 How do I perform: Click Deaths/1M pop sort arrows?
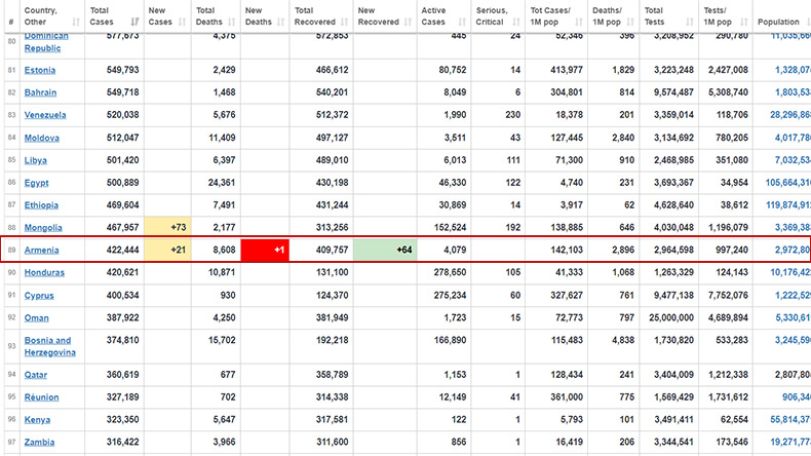point(630,22)
